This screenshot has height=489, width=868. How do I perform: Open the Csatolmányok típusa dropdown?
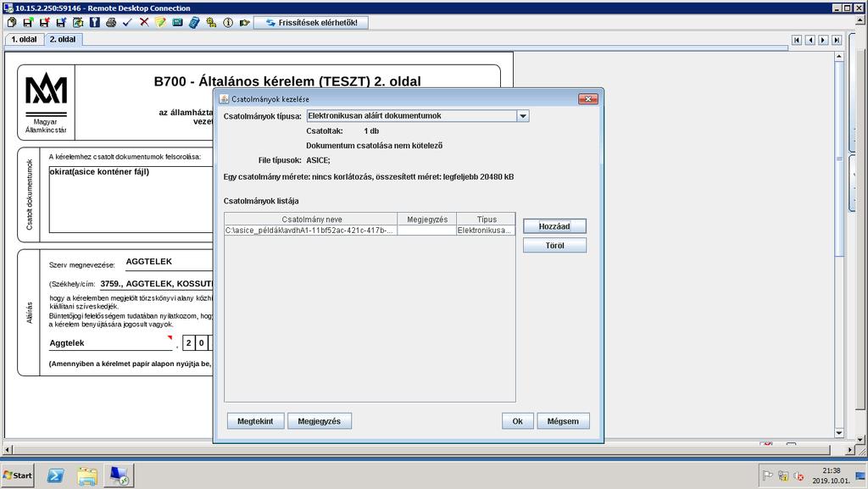click(522, 116)
